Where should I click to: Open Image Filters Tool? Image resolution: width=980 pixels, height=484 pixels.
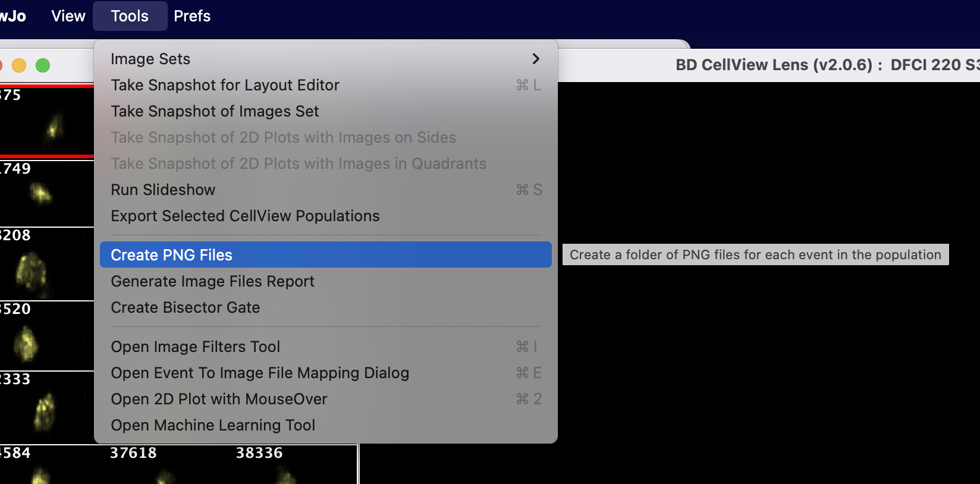(195, 347)
